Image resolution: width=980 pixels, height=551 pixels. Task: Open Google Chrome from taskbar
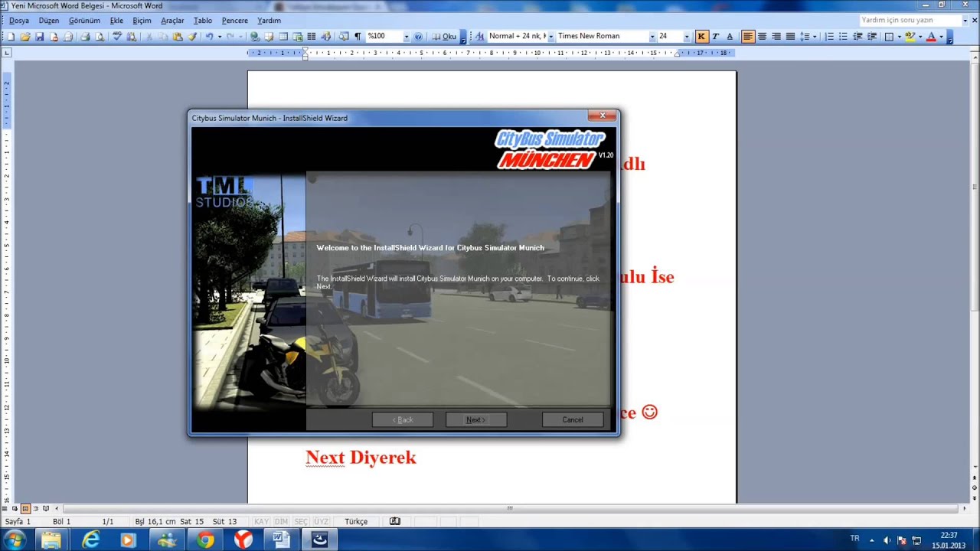point(204,540)
